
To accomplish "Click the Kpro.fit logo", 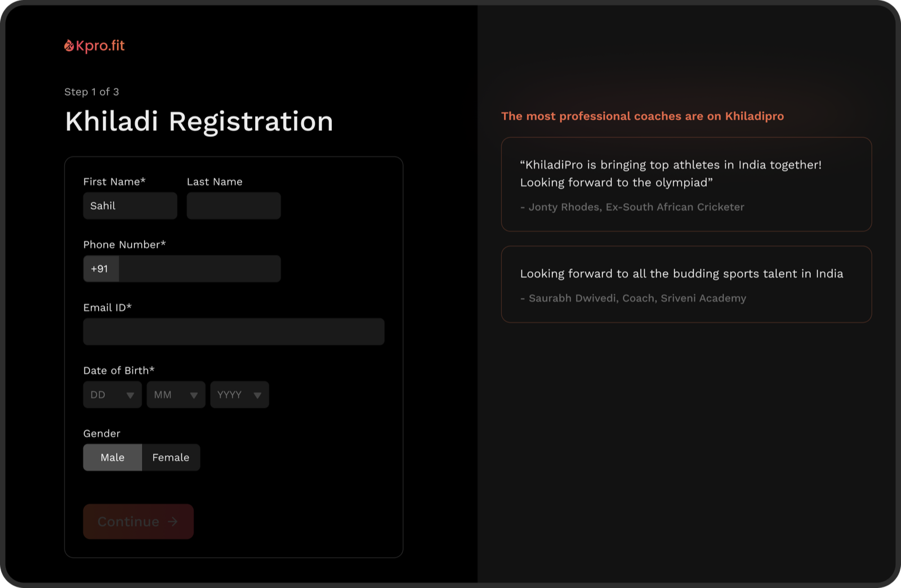I will [x=95, y=46].
